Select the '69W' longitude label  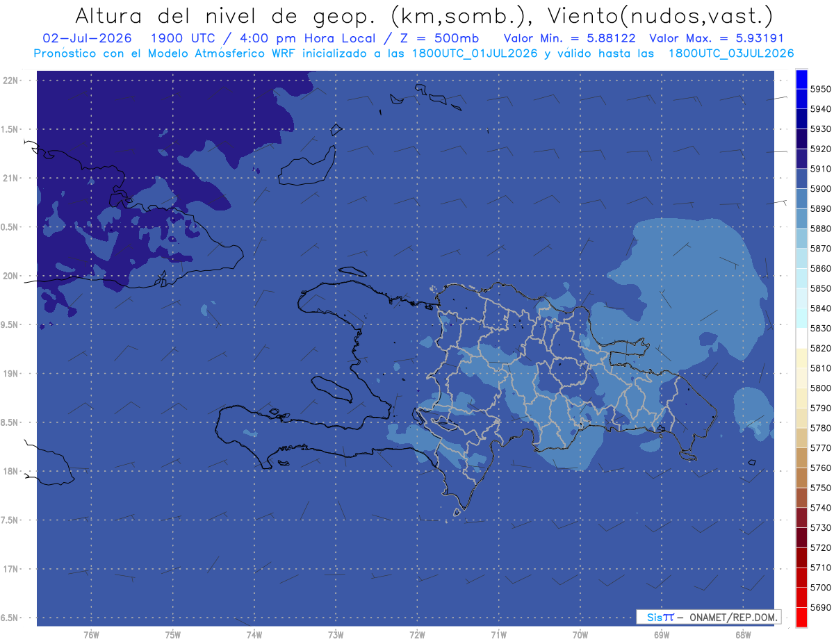point(662,634)
